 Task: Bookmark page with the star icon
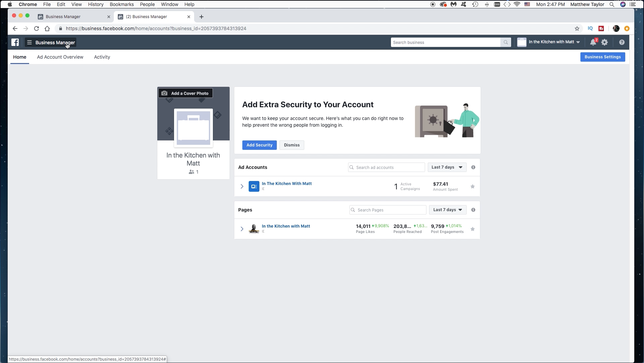[x=577, y=28]
